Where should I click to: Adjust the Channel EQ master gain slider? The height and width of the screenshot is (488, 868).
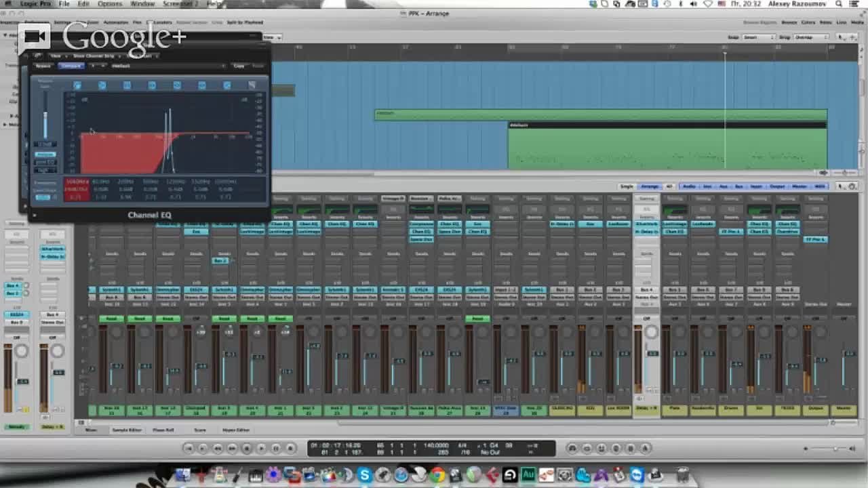tap(45, 115)
